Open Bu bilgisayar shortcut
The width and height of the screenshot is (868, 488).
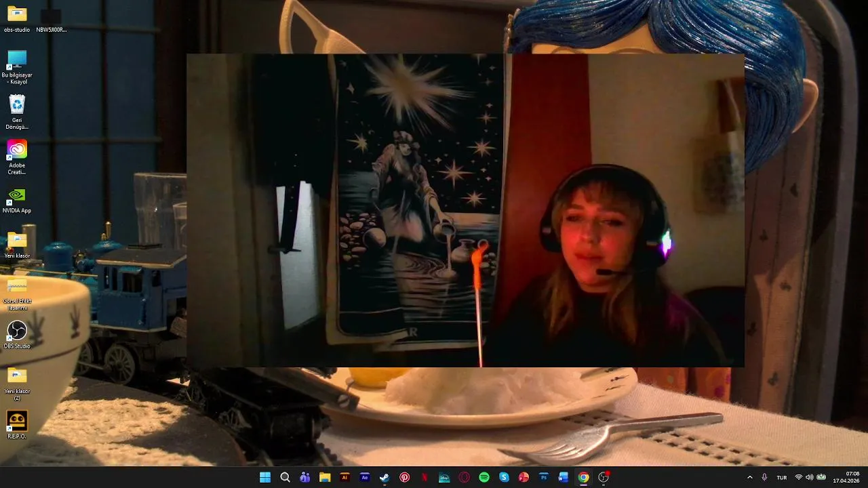point(17,67)
